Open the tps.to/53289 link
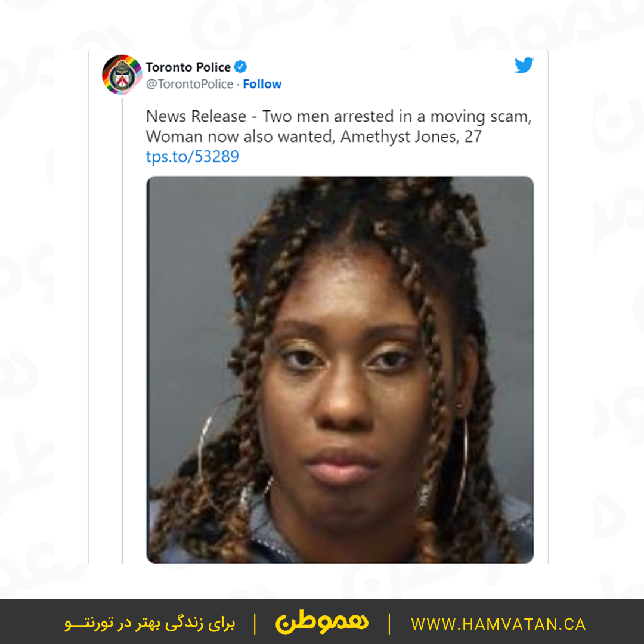This screenshot has height=644, width=644. coord(192,156)
